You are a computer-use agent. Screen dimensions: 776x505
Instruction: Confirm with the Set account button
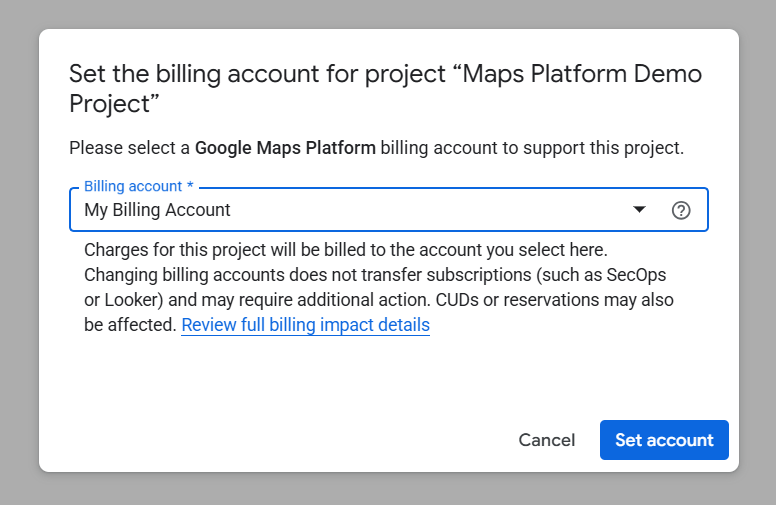(664, 440)
